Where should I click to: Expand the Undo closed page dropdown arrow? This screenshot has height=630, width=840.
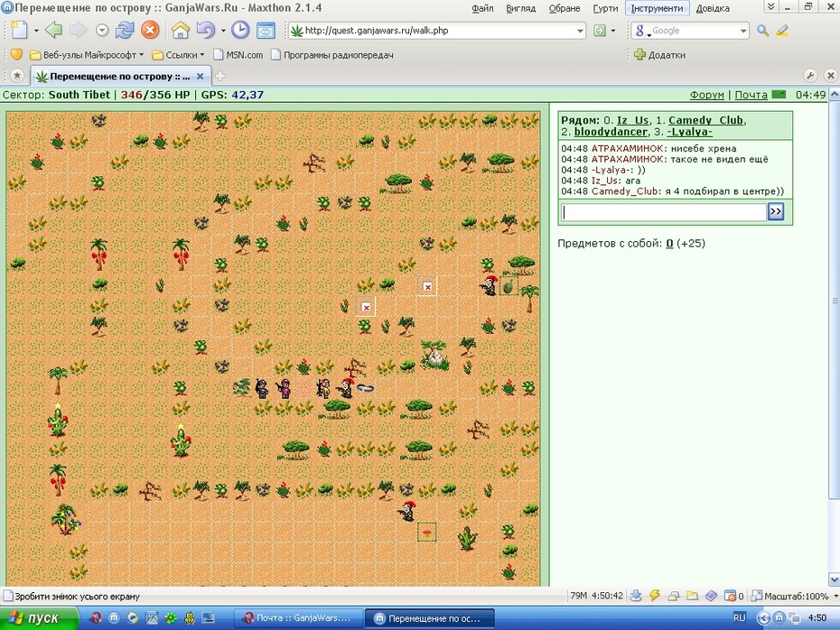pos(223,31)
